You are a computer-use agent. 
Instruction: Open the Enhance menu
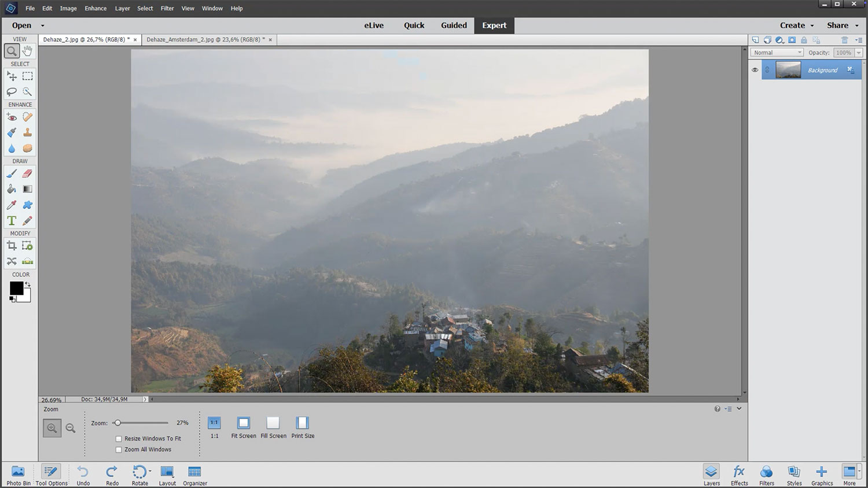[95, 9]
